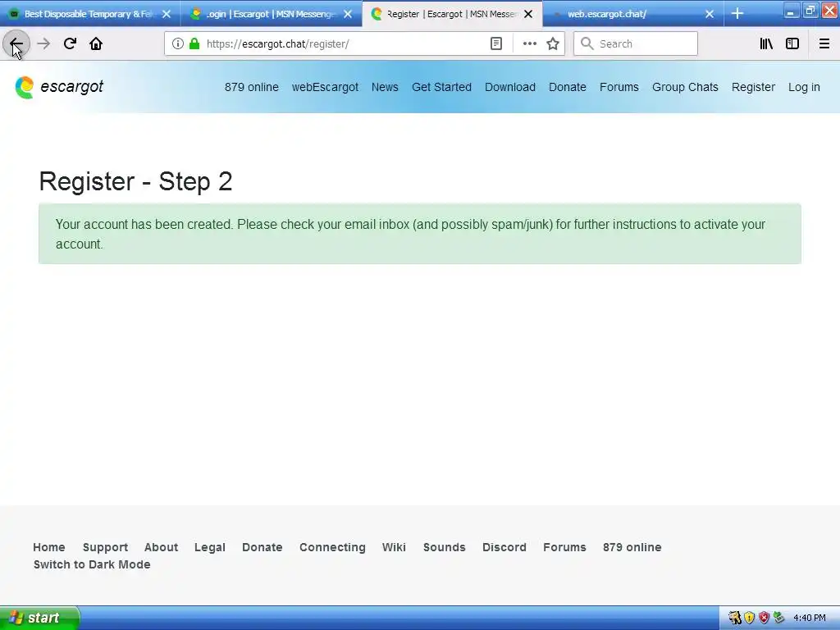Go to News page
The image size is (840, 630).
[x=385, y=87]
